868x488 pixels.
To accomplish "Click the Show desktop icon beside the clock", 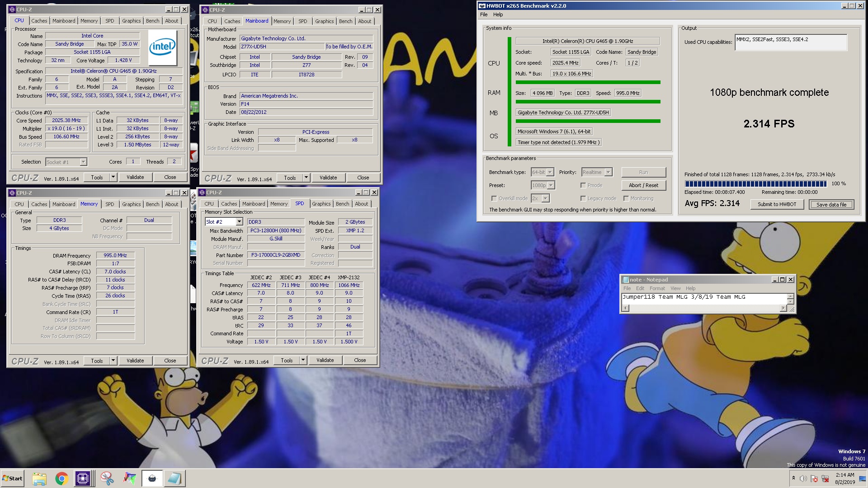I will point(863,479).
